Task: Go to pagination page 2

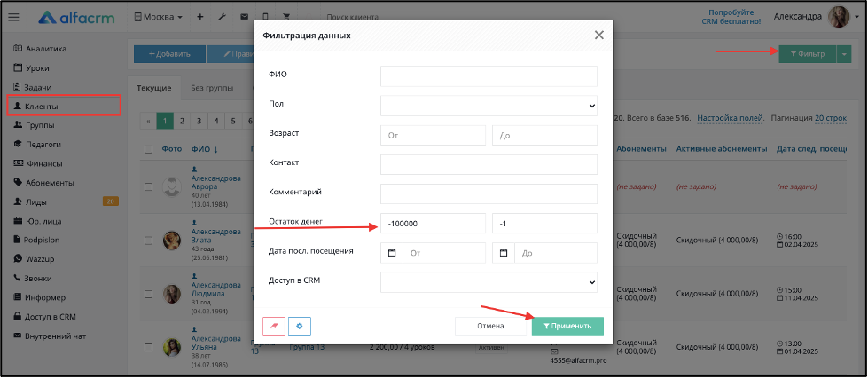Action: pos(182,121)
